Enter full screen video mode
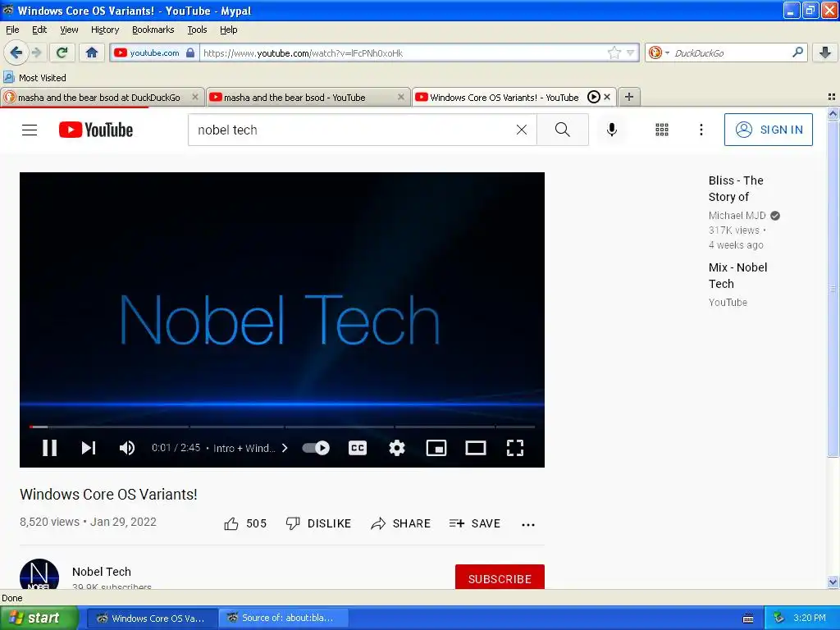 515,448
